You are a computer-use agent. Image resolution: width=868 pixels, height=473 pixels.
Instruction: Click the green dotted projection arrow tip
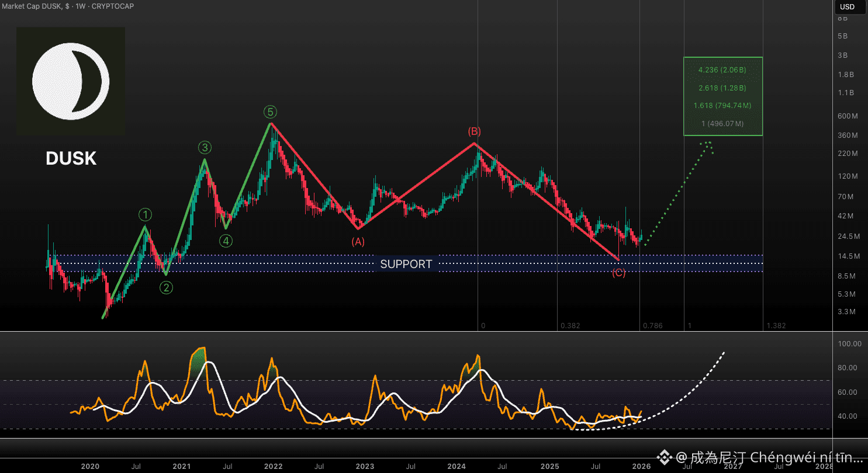tap(708, 144)
